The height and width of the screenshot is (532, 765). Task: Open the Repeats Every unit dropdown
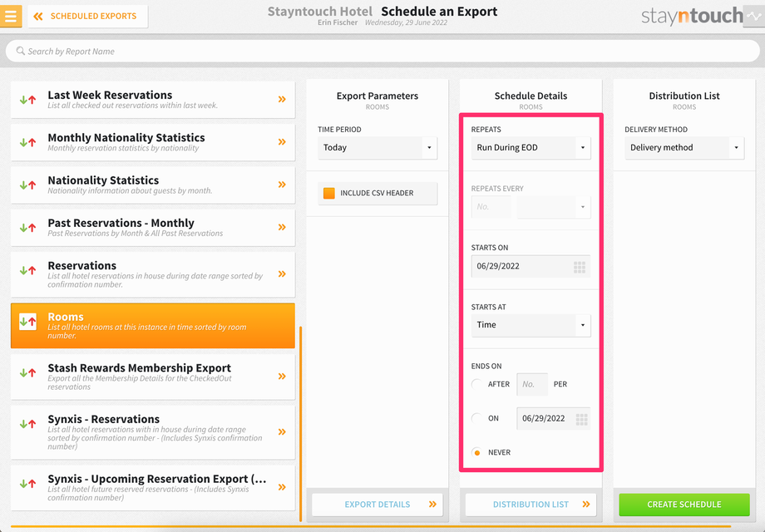pos(554,207)
